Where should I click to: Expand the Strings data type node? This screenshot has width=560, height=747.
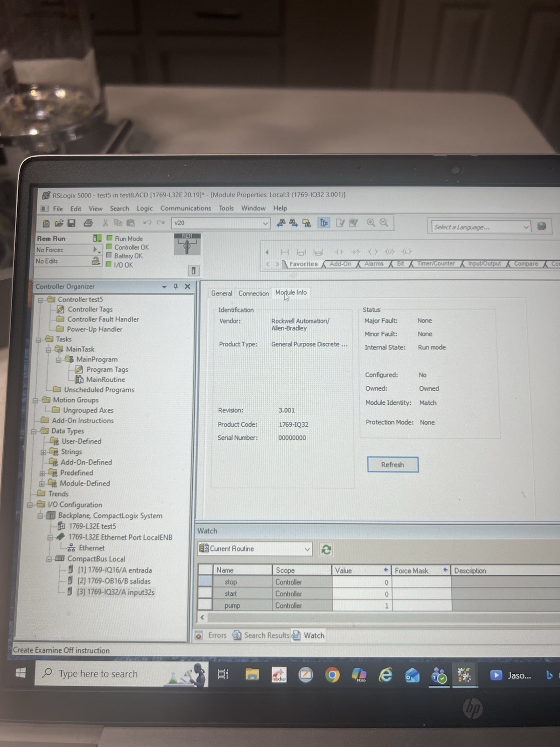click(43, 452)
